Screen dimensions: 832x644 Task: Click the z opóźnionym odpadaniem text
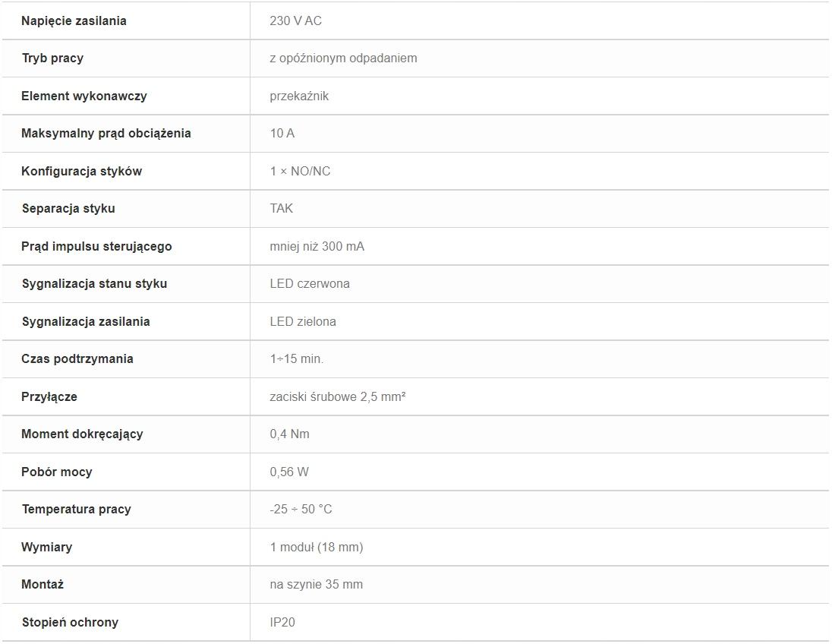tap(343, 58)
